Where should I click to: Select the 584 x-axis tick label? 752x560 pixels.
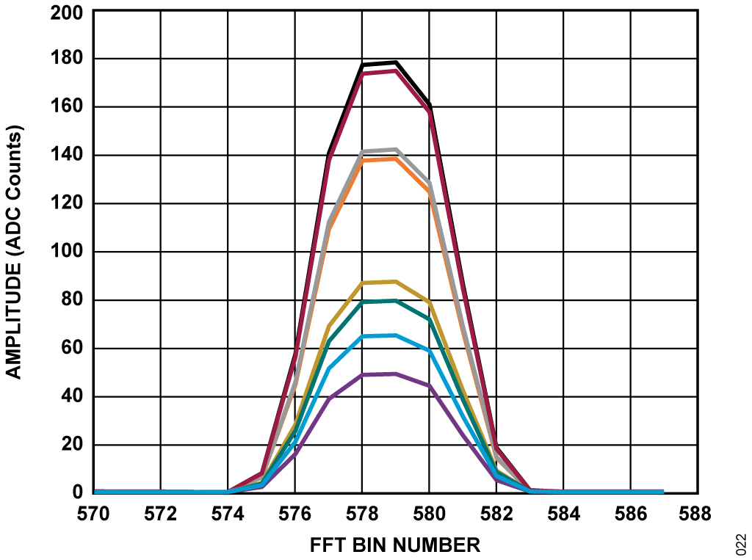563,514
